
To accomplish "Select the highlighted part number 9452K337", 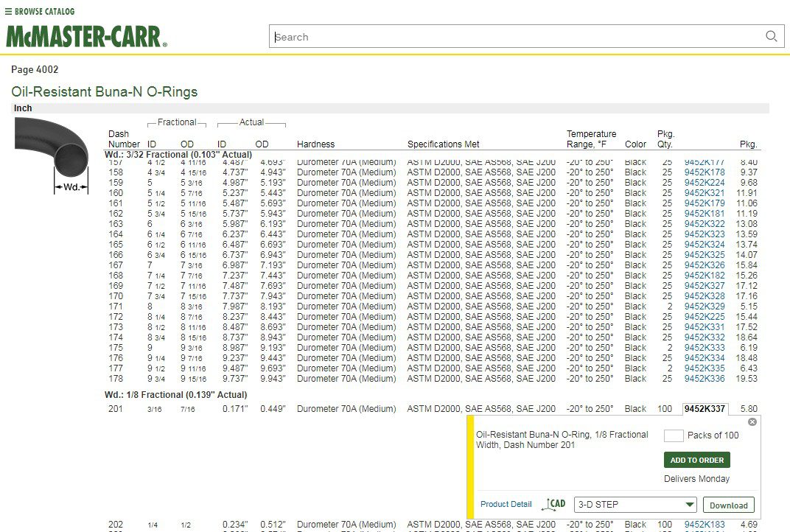I will click(x=705, y=408).
